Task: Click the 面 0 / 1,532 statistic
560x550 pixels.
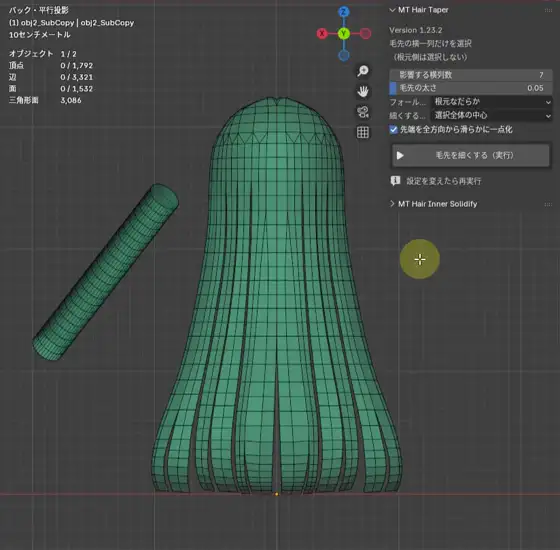Action: pos(51,89)
